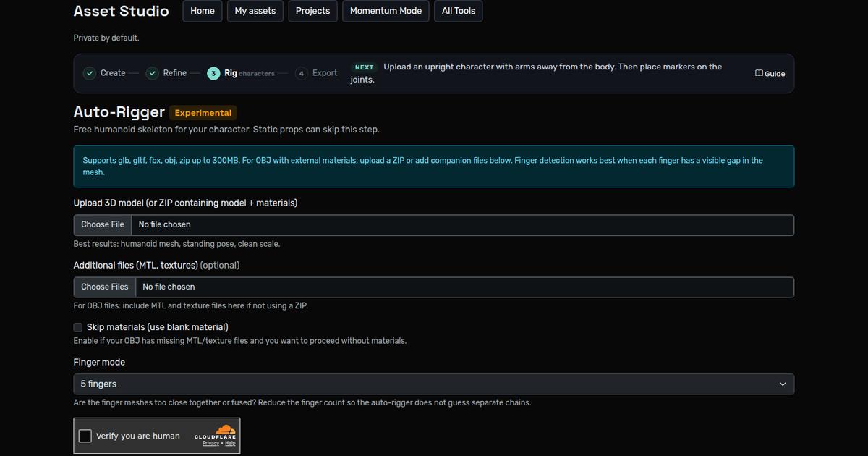
Task: Click the 'Private by default.' text
Action: [106, 38]
